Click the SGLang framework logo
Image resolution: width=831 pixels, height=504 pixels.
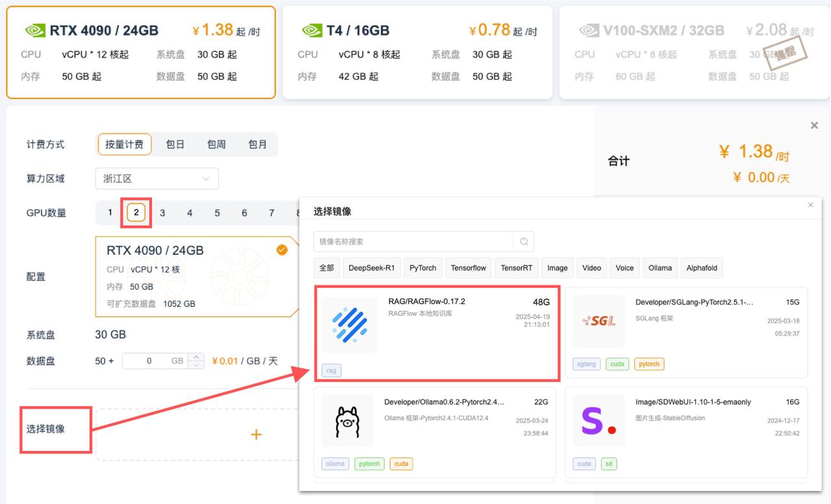click(x=599, y=320)
